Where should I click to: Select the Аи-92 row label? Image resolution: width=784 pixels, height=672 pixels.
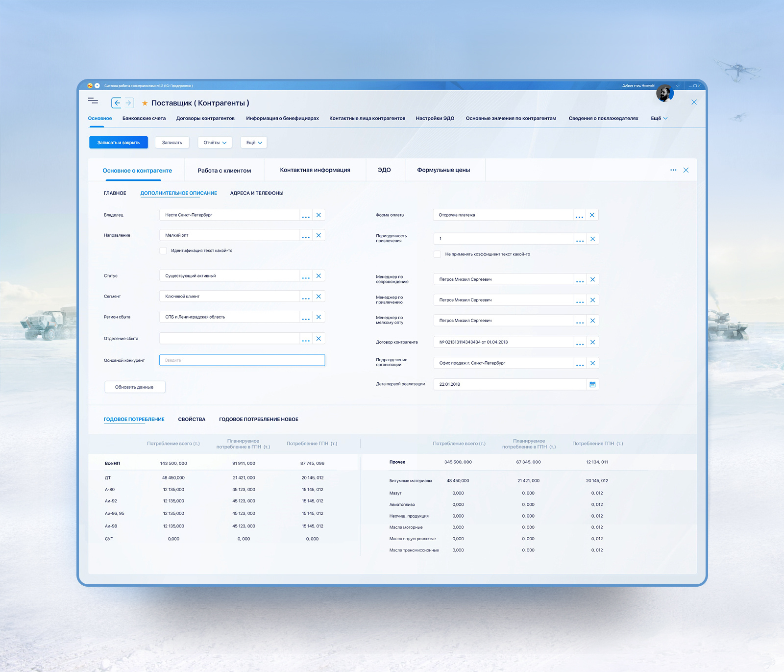coord(111,501)
